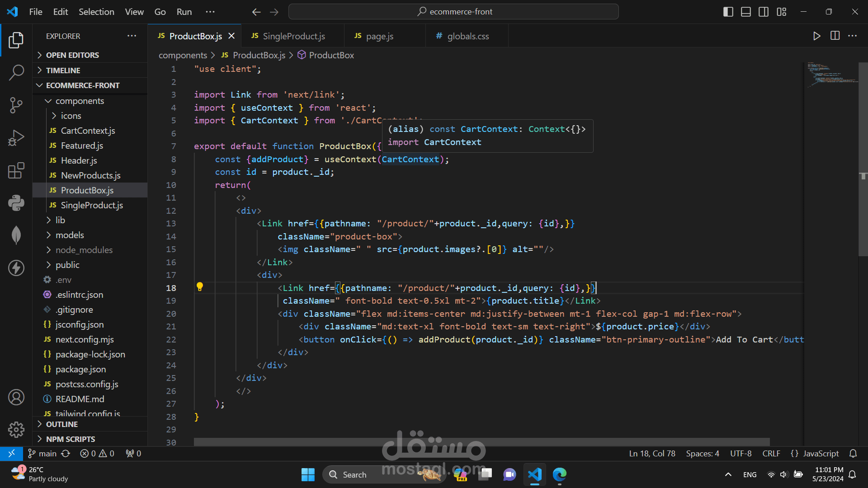Expand the OUTLINE section
This screenshot has width=868, height=488.
(62, 424)
